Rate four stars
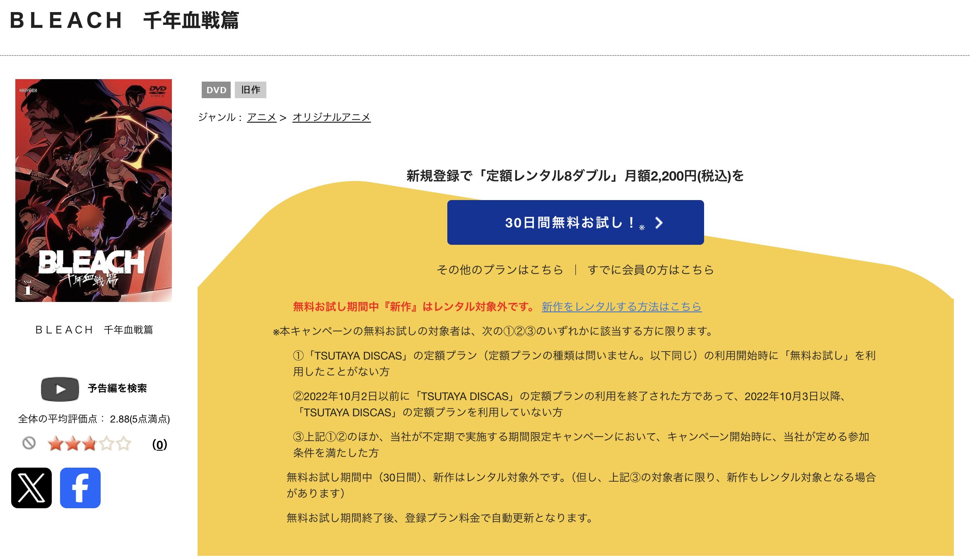Viewport: 970px width, 560px height. coord(106,444)
